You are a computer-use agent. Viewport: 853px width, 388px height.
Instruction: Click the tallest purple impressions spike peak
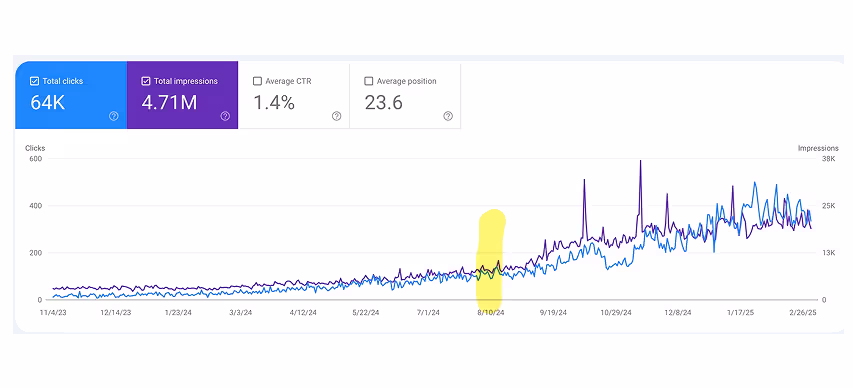[x=640, y=161]
